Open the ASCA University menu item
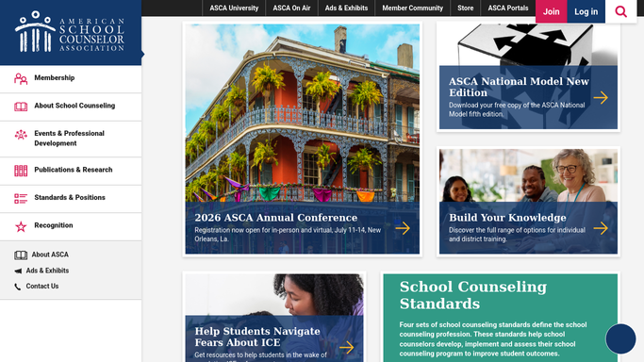This screenshot has height=362, width=644. pyautogui.click(x=234, y=8)
